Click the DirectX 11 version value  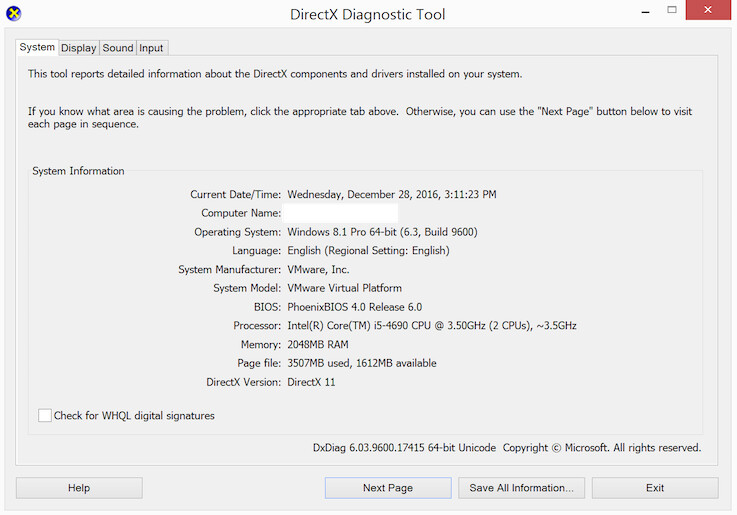coord(311,382)
